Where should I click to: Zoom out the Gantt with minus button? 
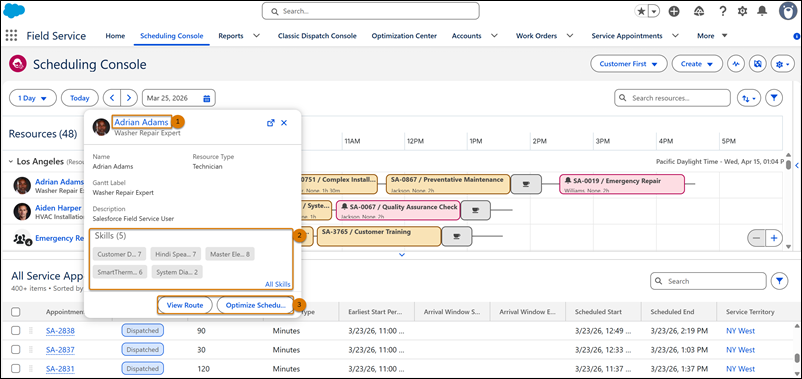pyautogui.click(x=756, y=238)
